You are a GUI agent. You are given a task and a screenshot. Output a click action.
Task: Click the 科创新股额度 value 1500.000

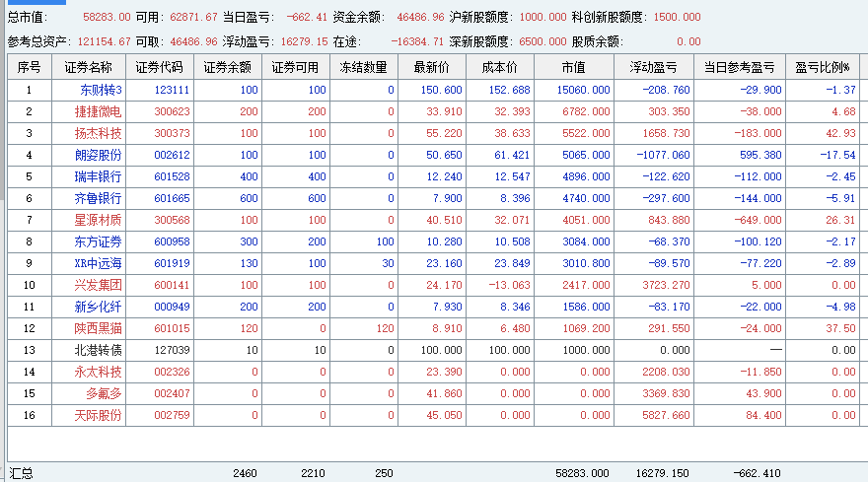pos(677,17)
